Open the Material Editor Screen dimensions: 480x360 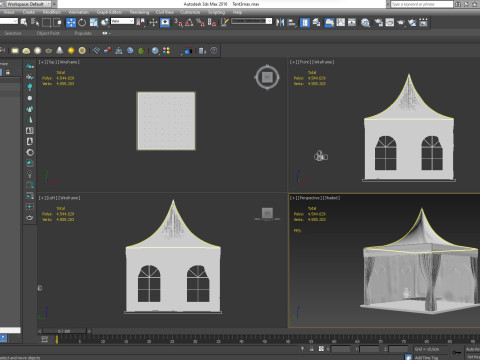pyautogui.click(x=365, y=22)
